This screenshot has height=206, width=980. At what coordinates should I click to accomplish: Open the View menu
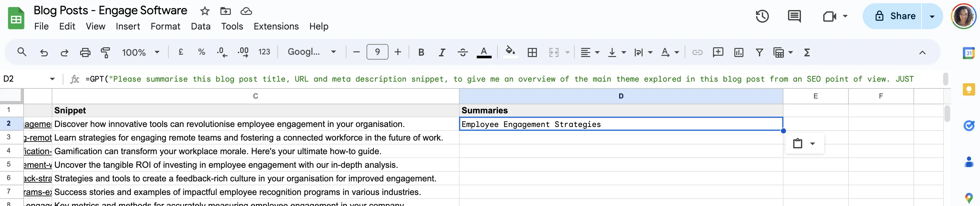[95, 26]
